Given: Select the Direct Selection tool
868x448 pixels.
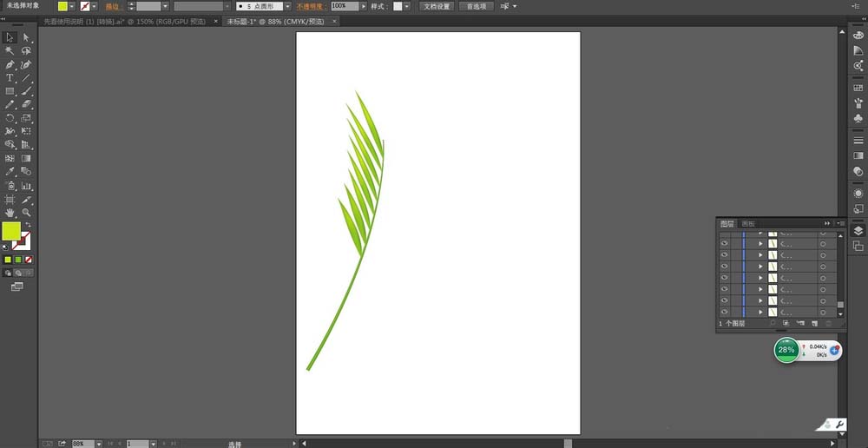Looking at the screenshot, I should pos(26,37).
